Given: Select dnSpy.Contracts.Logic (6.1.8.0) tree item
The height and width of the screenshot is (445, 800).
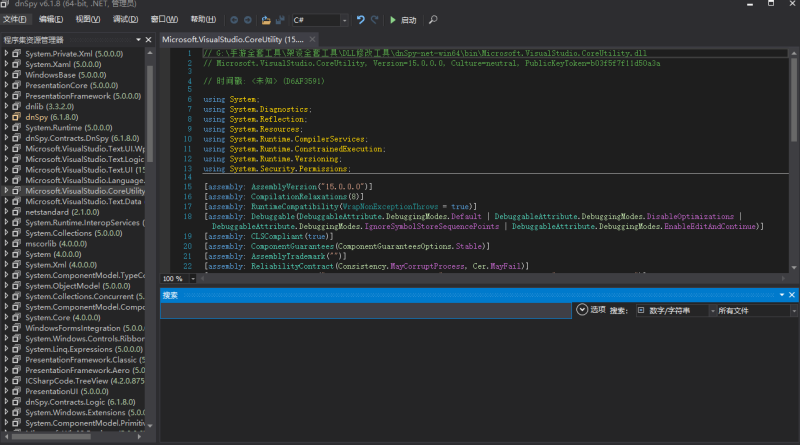Looking at the screenshot, I should click(81, 402).
